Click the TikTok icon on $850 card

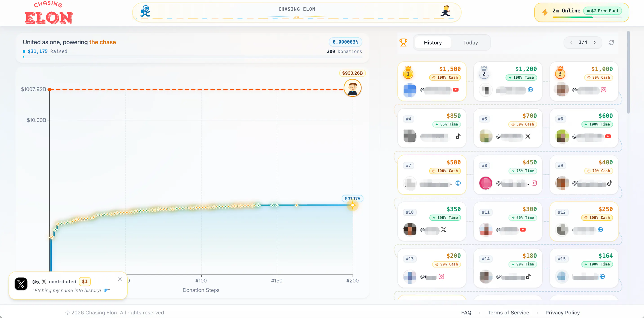pyautogui.click(x=458, y=136)
